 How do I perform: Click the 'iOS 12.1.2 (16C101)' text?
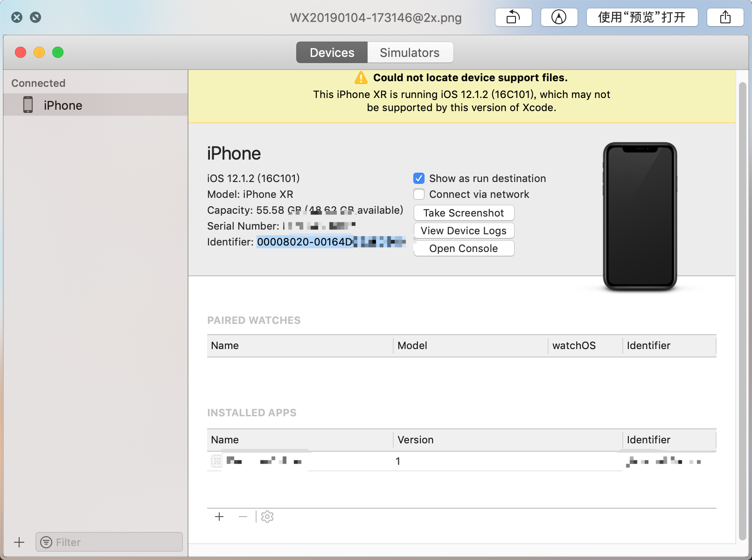(x=253, y=179)
